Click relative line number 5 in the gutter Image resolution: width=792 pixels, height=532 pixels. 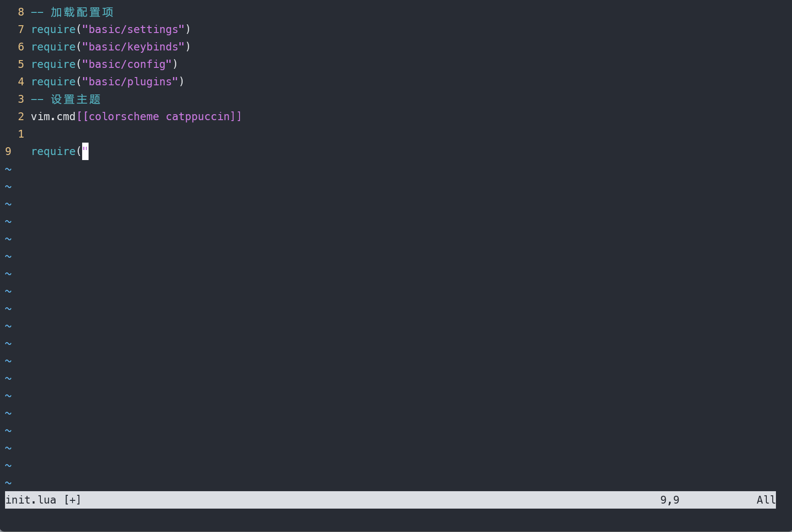tap(21, 64)
